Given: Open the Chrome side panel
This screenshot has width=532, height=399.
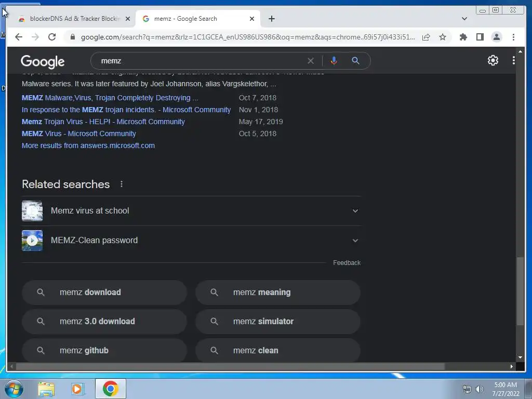Looking at the screenshot, I should click(480, 37).
